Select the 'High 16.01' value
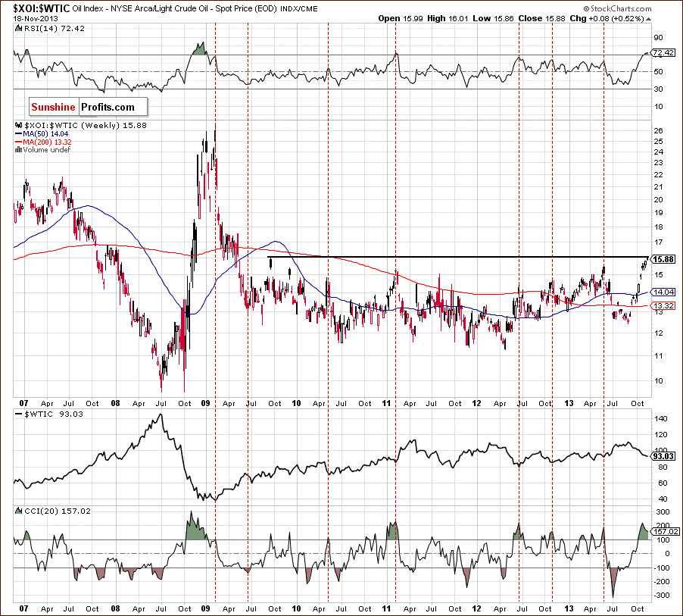The image size is (683, 616). [447, 19]
